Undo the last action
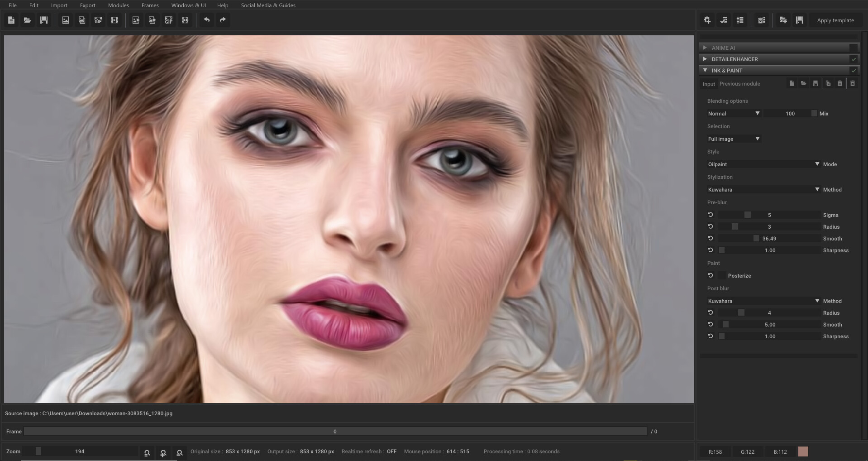 point(207,20)
